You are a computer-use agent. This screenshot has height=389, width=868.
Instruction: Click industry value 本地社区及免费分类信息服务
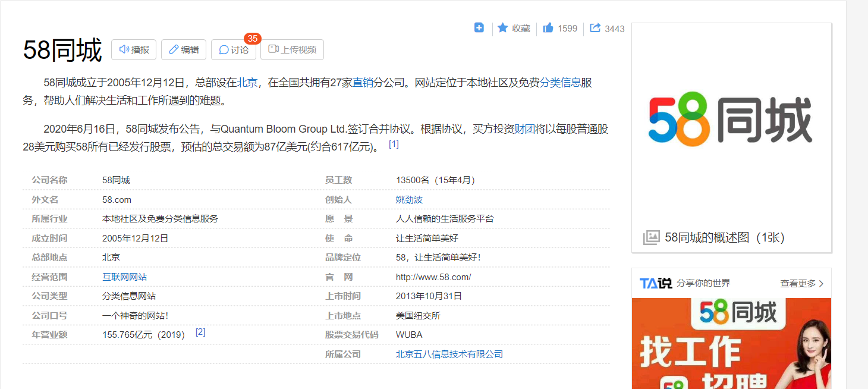point(160,218)
